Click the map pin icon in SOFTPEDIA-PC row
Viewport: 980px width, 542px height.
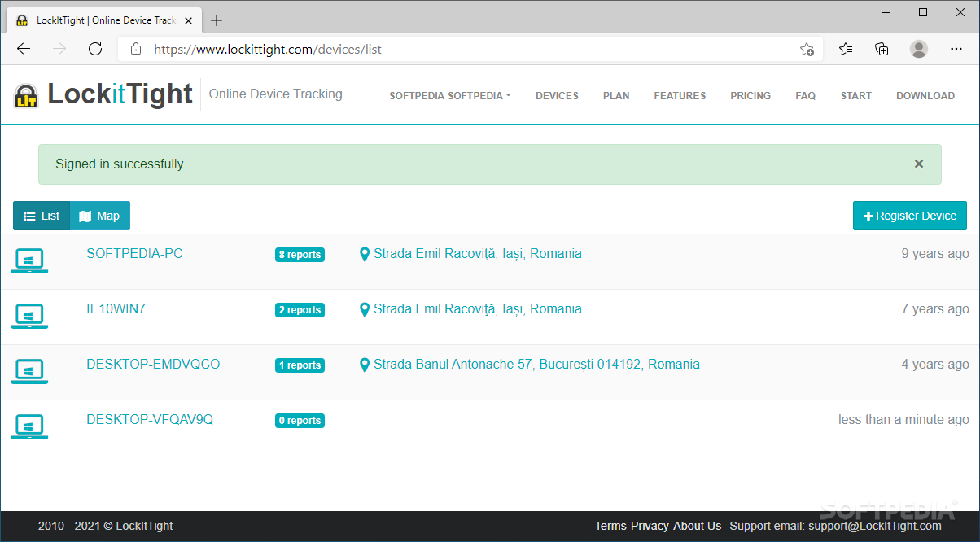[x=365, y=254]
